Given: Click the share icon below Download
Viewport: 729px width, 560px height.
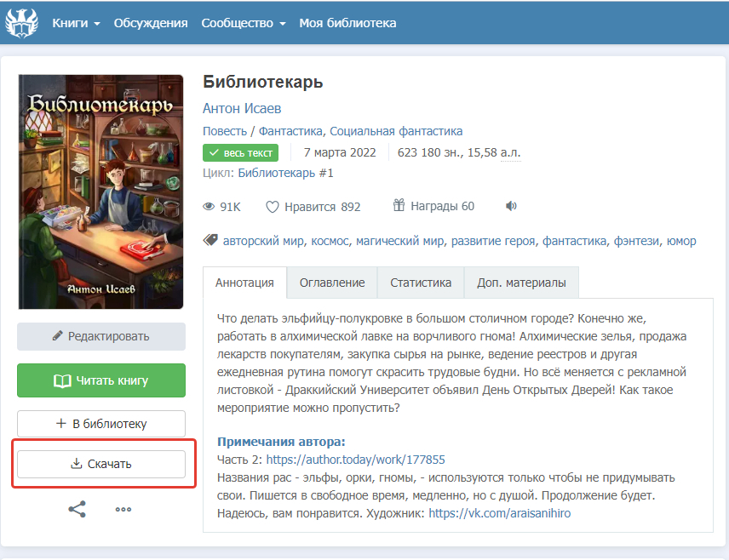Looking at the screenshot, I should click(x=77, y=509).
